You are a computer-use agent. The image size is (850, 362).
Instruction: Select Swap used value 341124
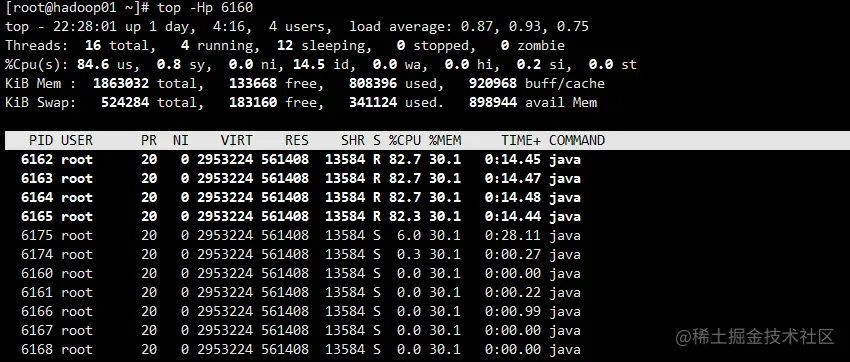coord(373,102)
